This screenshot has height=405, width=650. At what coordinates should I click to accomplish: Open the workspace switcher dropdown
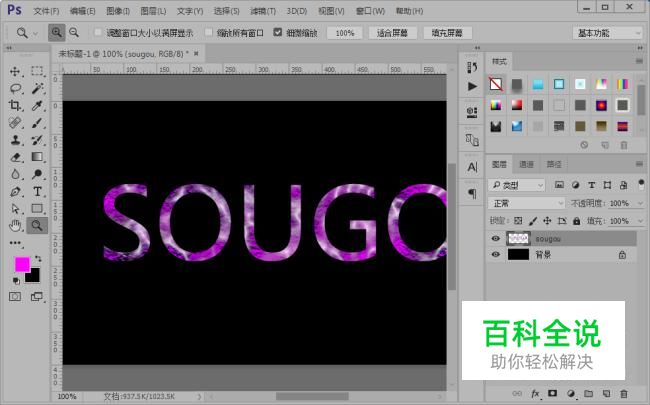pos(607,33)
